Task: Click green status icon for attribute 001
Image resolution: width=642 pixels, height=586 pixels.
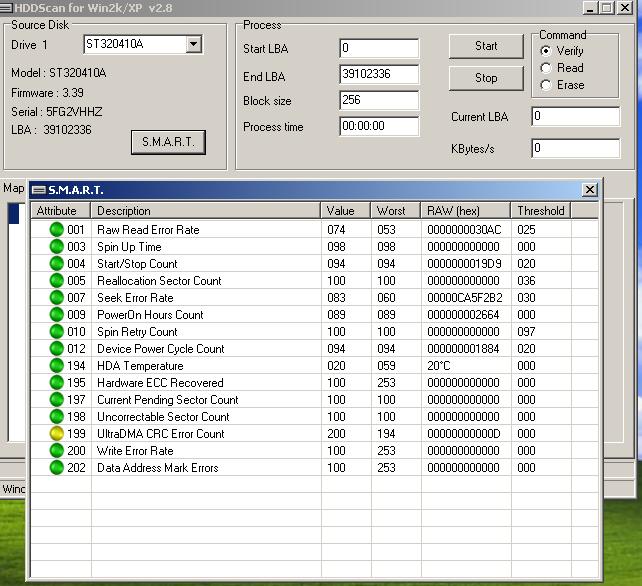Action: click(x=57, y=230)
